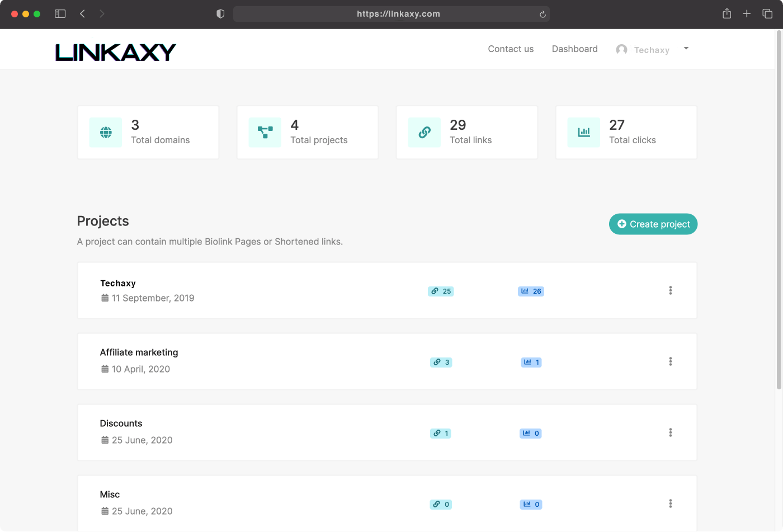The width and height of the screenshot is (783, 532).
Task: Click the Misc 25 June, 2020 date
Action: pos(142,511)
